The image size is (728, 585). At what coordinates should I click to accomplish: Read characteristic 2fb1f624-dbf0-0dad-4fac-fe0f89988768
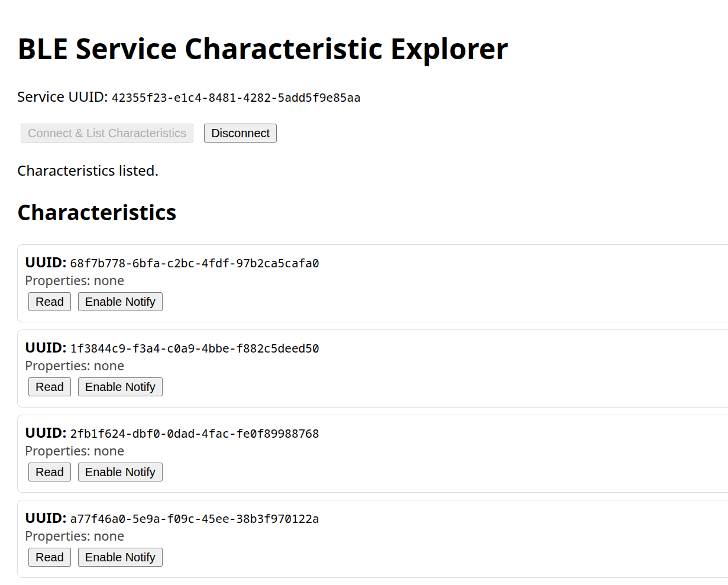(49, 471)
